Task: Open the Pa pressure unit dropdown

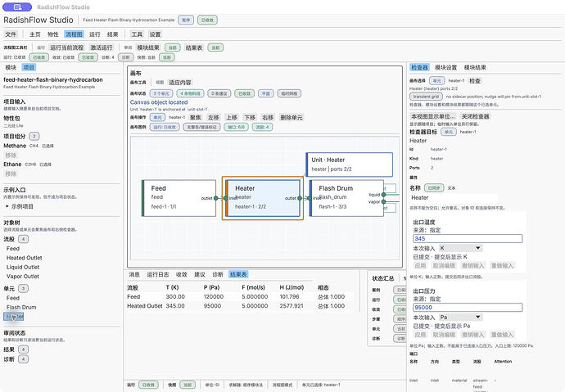Action: (460, 318)
